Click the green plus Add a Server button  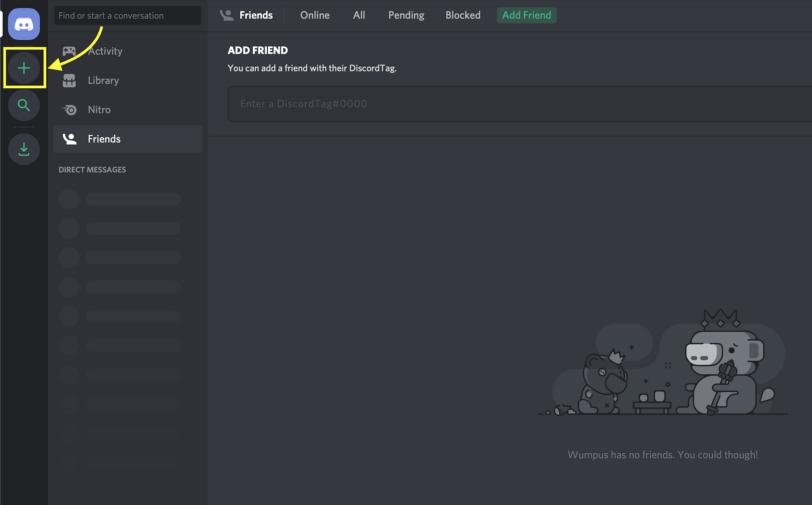pos(24,68)
